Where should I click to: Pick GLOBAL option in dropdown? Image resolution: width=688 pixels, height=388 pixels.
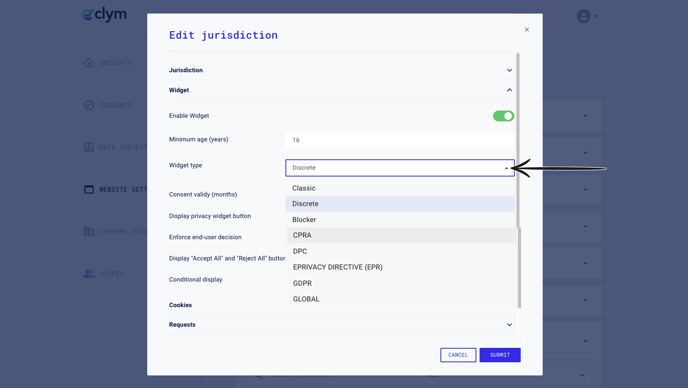(x=401, y=299)
